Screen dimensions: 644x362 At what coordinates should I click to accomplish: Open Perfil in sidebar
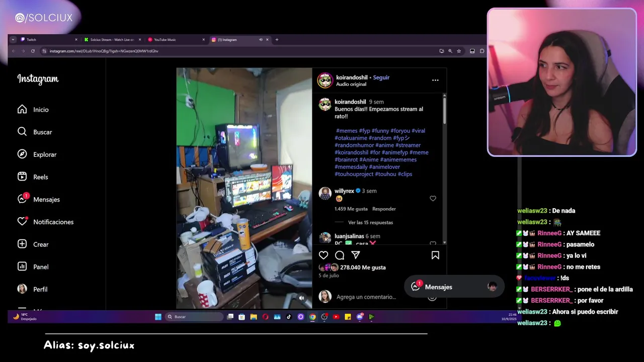pos(32,289)
